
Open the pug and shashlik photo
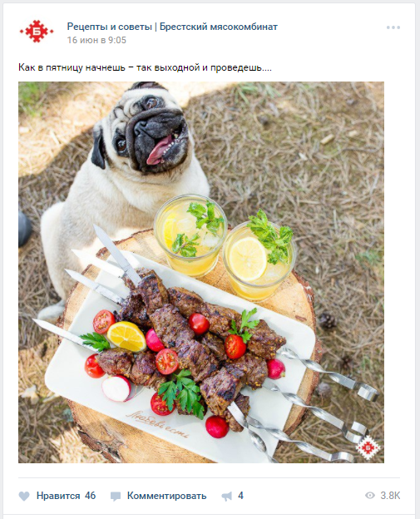(x=201, y=272)
